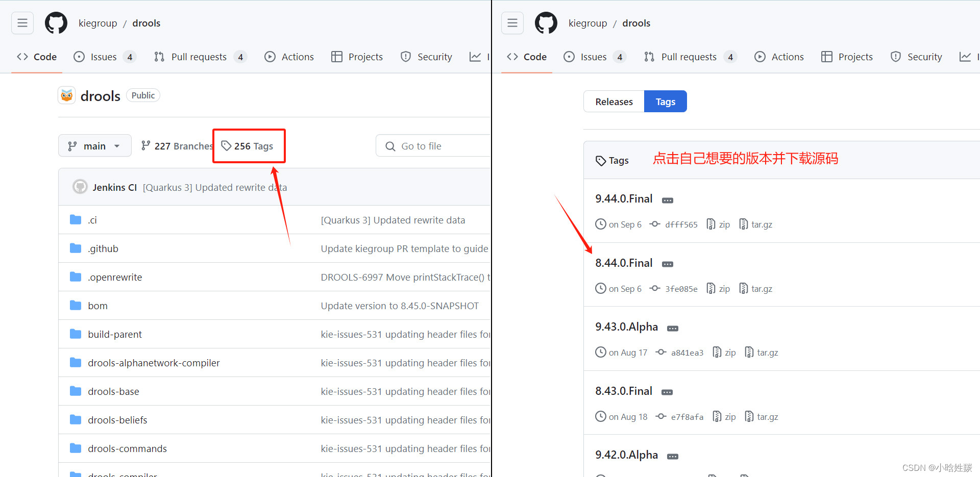Image resolution: width=980 pixels, height=477 pixels.
Task: Open Projects tab in right page
Action: click(847, 57)
